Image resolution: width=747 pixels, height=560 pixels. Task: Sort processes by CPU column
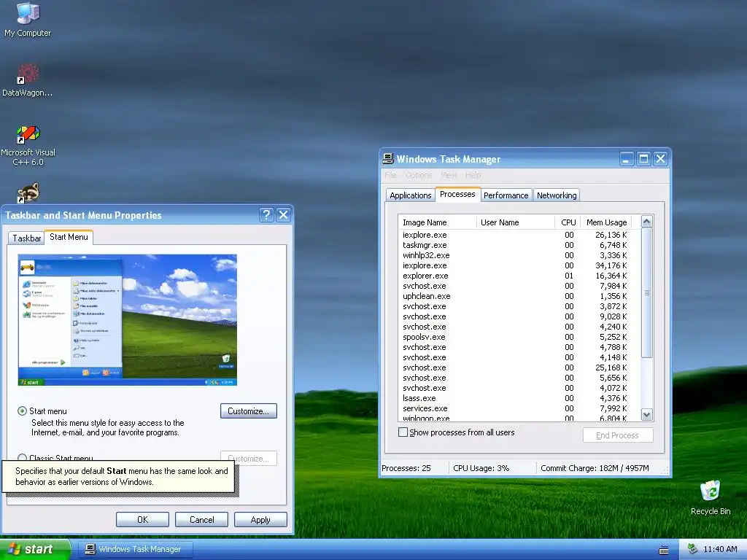[x=568, y=222]
